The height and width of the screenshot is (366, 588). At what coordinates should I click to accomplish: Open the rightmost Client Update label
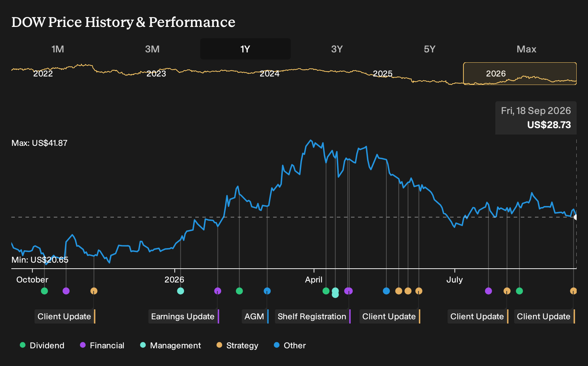544,316
